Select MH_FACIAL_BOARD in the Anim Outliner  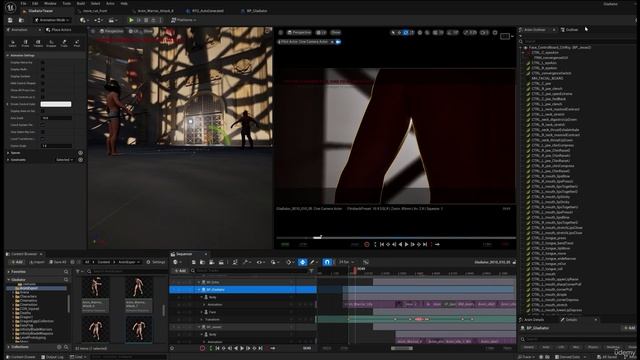pos(547,78)
